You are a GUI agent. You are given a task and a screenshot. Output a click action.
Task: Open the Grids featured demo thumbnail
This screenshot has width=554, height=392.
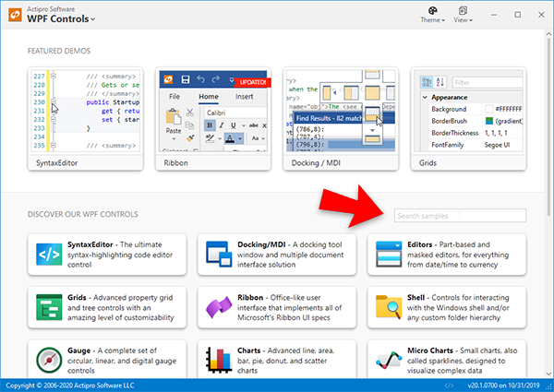(x=468, y=119)
